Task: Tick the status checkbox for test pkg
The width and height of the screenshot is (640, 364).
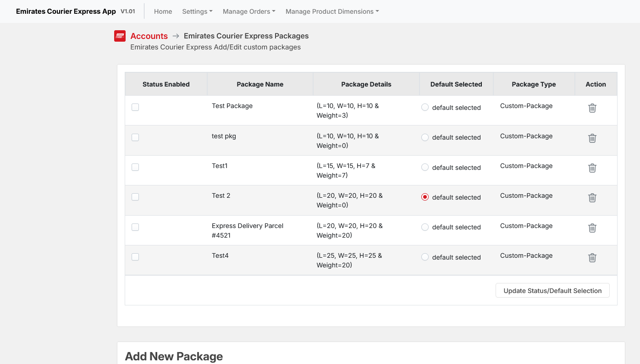Action: coord(135,137)
